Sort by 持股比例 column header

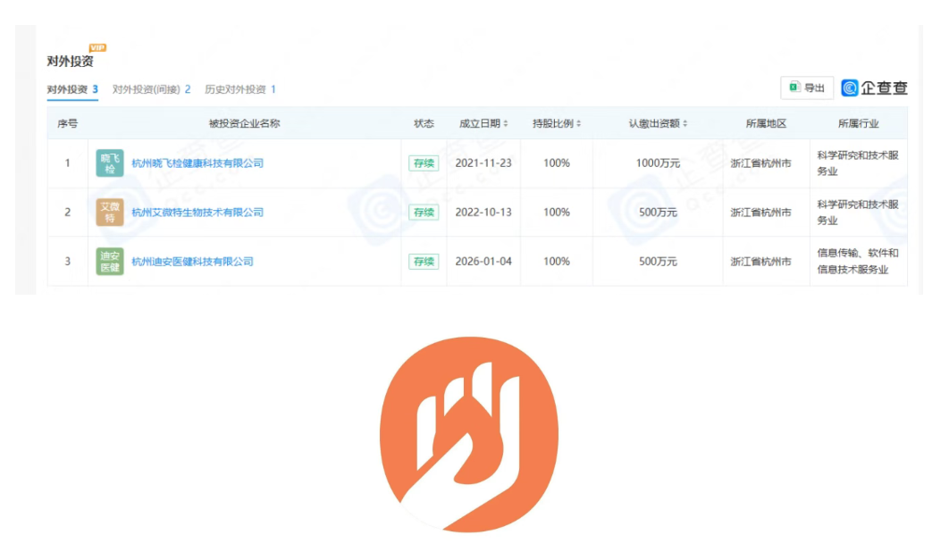pos(557,123)
